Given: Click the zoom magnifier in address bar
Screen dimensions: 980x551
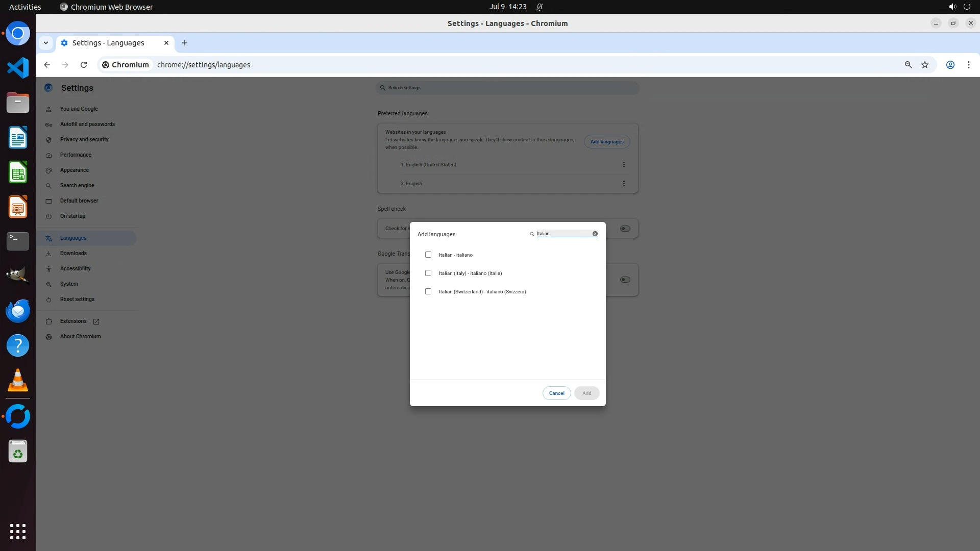Looking at the screenshot, I should point(908,65).
